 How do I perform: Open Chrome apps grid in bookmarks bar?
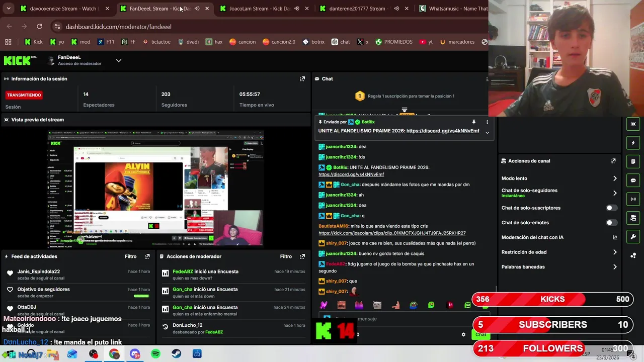[8, 42]
